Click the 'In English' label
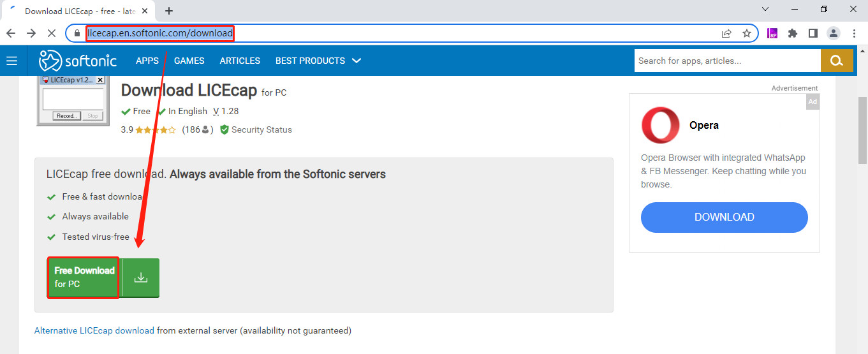The width and height of the screenshot is (868, 354). tap(188, 111)
